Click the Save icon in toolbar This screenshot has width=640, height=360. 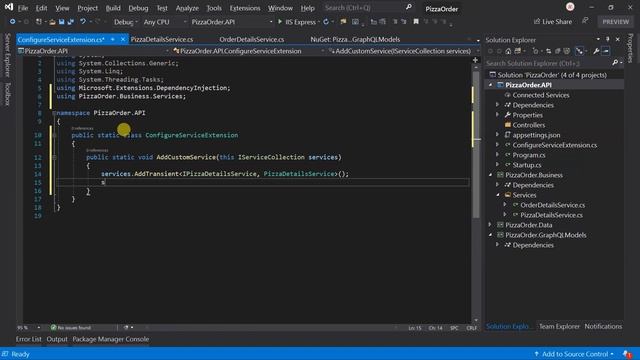[61, 22]
